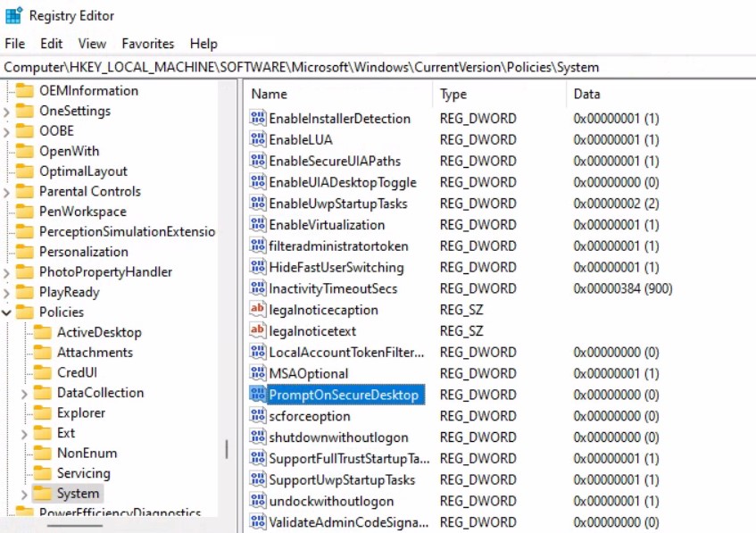Image resolution: width=756 pixels, height=533 pixels.
Task: Open the View menu
Action: tap(92, 44)
